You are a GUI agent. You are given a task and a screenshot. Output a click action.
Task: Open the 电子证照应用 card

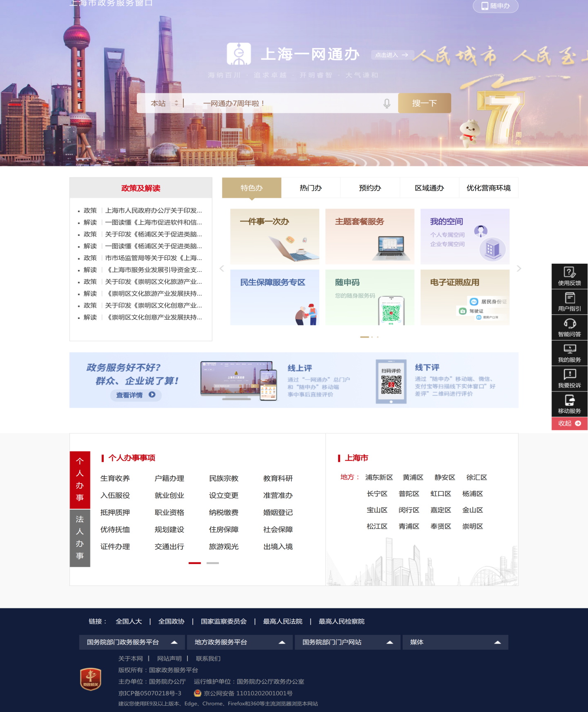[x=465, y=297]
